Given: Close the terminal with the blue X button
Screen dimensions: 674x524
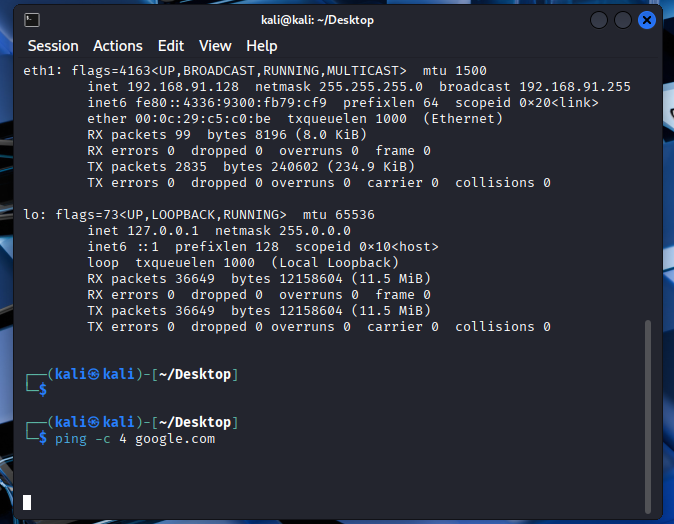Looking at the screenshot, I should pyautogui.click(x=646, y=20).
